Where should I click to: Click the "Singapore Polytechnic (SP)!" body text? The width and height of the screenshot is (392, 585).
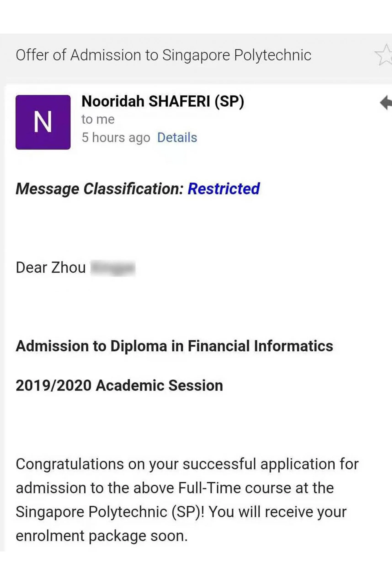[110, 512]
